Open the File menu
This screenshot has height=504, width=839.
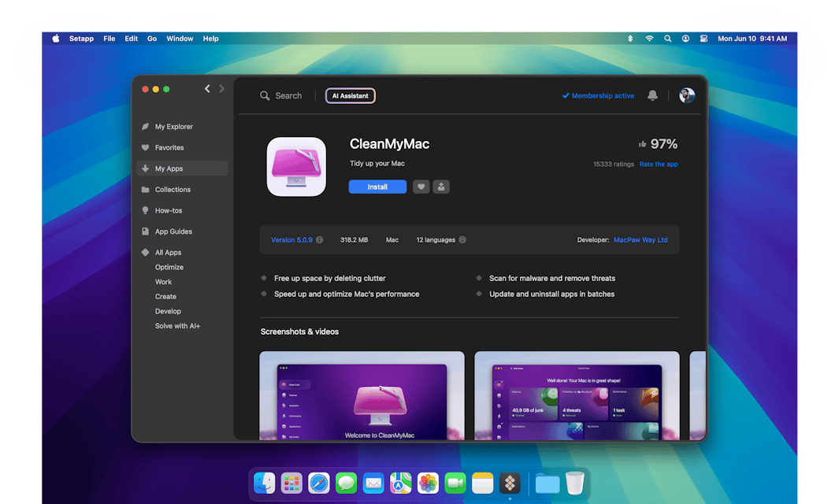[110, 39]
